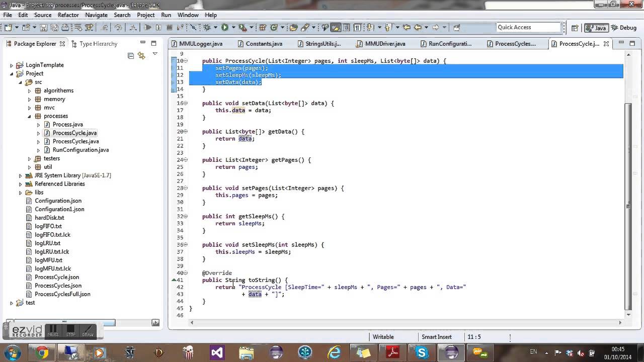Switch to the Java perspective
The height and width of the screenshot is (362, 644).
[596, 28]
